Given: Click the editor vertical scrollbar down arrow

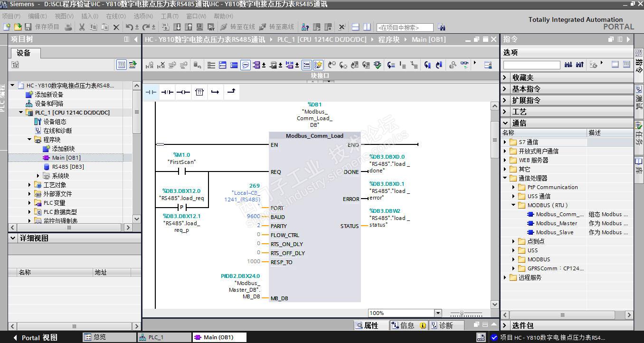Looking at the screenshot, I should pos(495,304).
